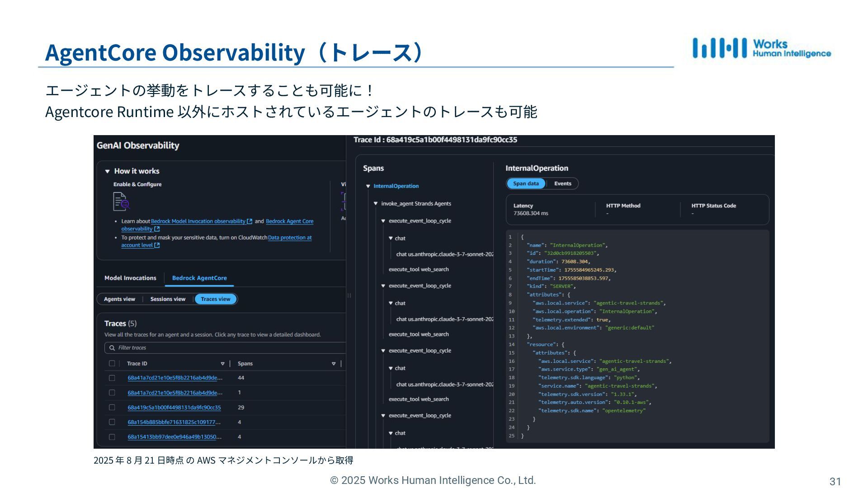This screenshot has width=868, height=488.
Task: Click the panel splitter handle between panes
Action: pyautogui.click(x=349, y=296)
